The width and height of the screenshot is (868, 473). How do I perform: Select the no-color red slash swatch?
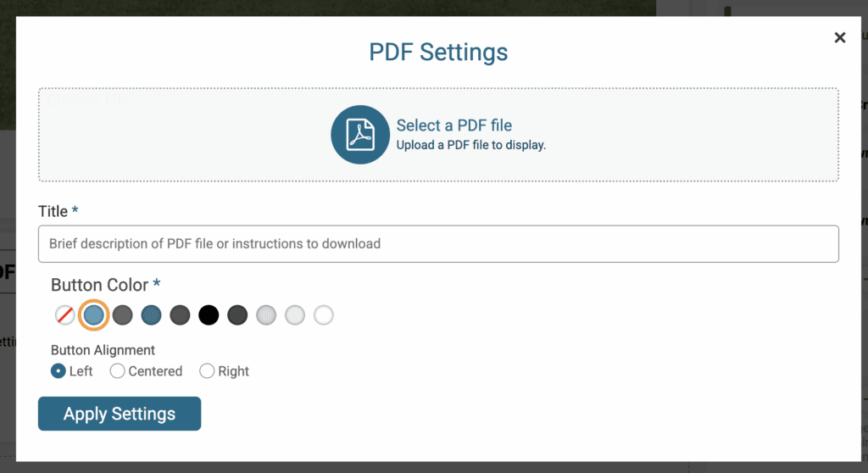coord(64,315)
